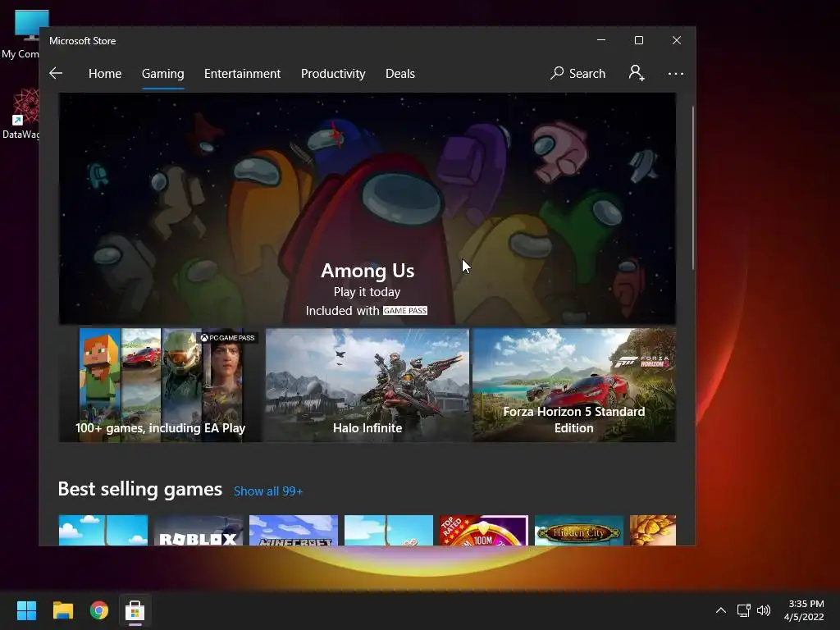Open the network status tray icon

click(743, 610)
